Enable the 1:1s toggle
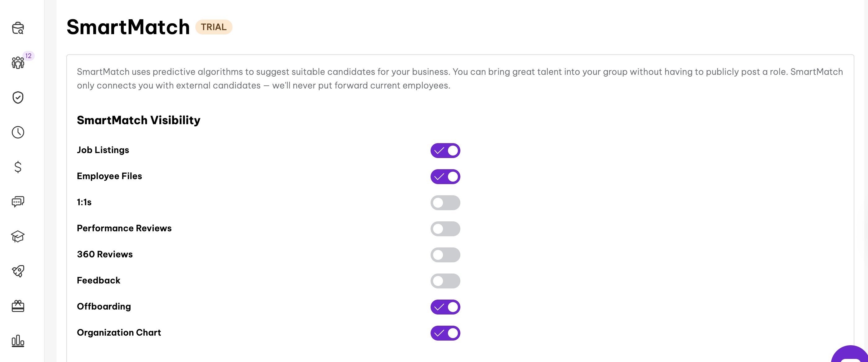This screenshot has height=362, width=868. (445, 203)
